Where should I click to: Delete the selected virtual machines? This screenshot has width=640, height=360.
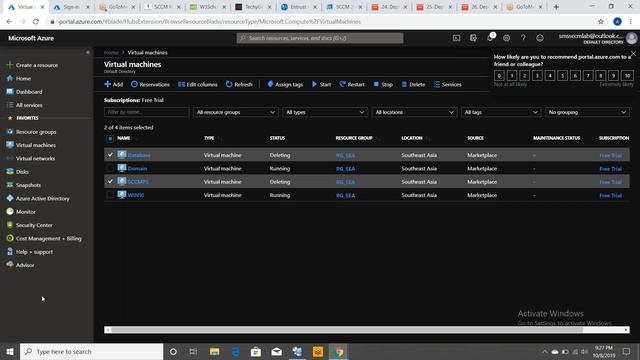413,84
